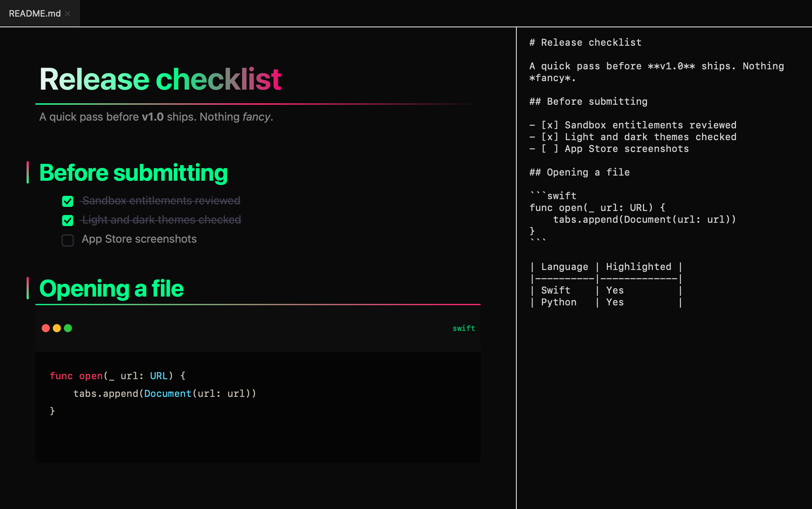Click the '- [ ] App Store screenshots' source line
The width and height of the screenshot is (812, 509).
[609, 149]
